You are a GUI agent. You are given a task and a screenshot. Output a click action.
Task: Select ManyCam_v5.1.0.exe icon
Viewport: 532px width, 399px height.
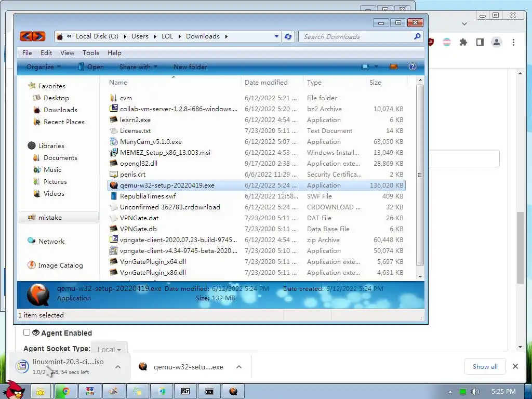tap(114, 141)
